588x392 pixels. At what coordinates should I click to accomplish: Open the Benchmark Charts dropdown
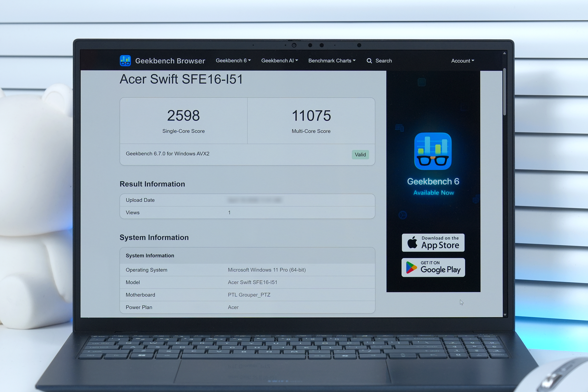pyautogui.click(x=332, y=61)
